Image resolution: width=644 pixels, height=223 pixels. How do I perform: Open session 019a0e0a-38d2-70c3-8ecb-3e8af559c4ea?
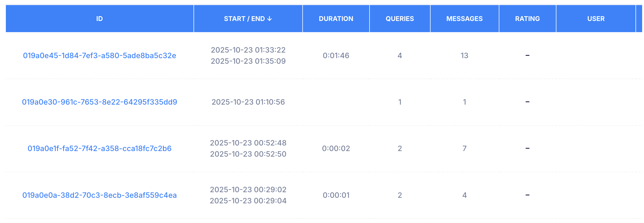point(100,195)
